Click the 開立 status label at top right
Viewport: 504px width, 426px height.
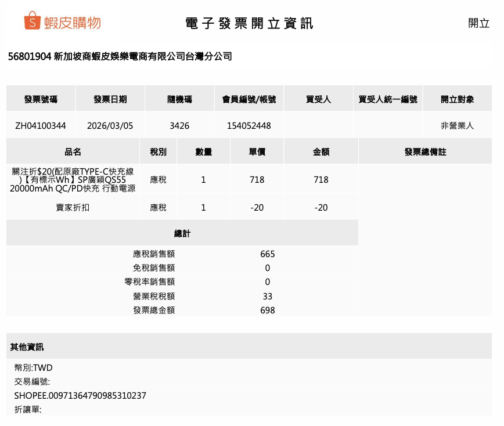click(x=478, y=23)
